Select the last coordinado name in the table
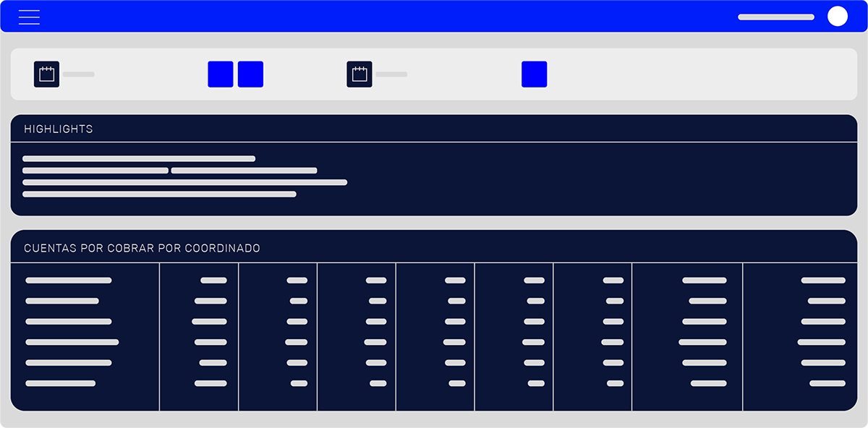 (x=61, y=383)
